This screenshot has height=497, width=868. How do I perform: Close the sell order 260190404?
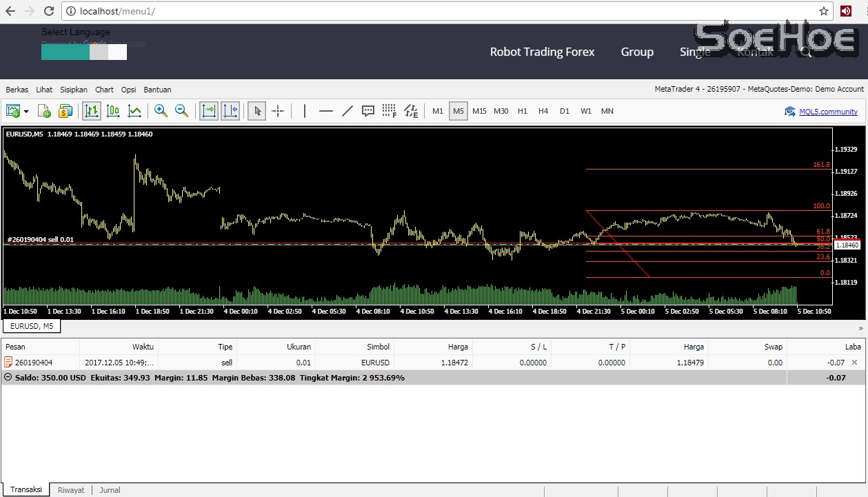(855, 362)
